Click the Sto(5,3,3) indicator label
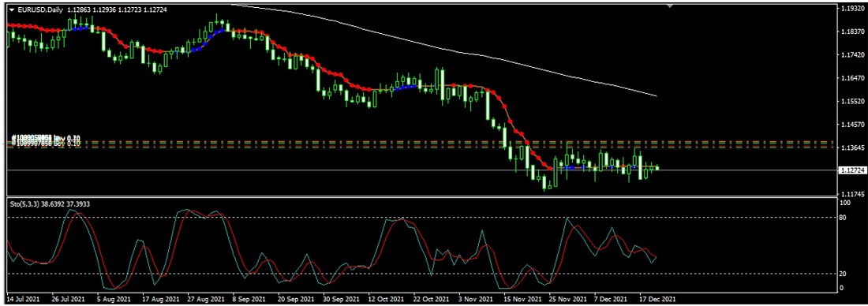 coord(51,204)
